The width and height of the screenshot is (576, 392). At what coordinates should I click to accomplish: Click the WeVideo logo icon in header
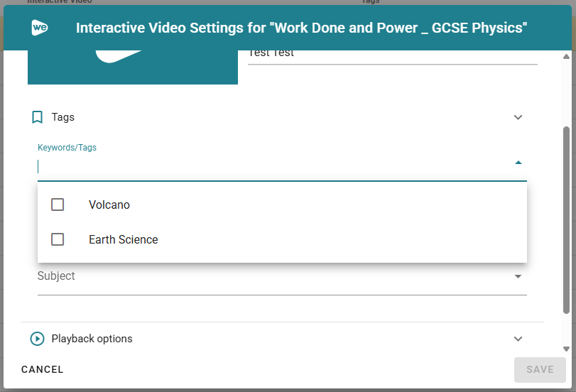click(x=40, y=28)
